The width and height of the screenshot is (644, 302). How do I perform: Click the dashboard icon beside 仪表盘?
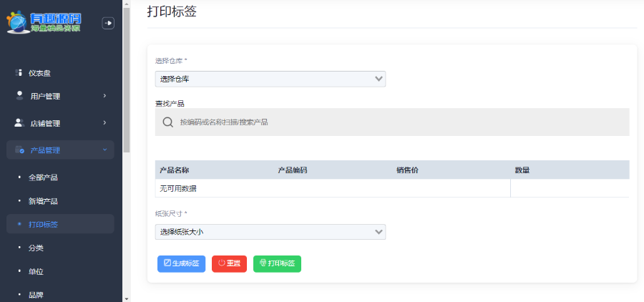click(x=19, y=72)
